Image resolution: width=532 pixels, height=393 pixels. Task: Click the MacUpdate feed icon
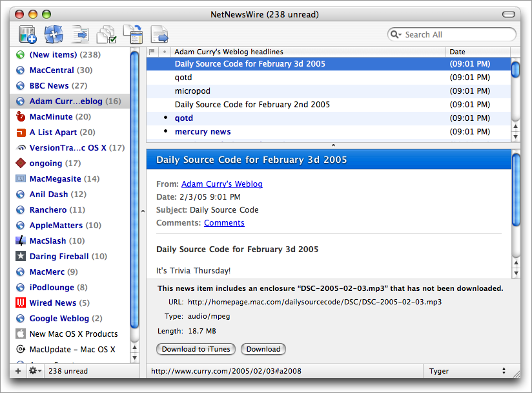pos(21,349)
